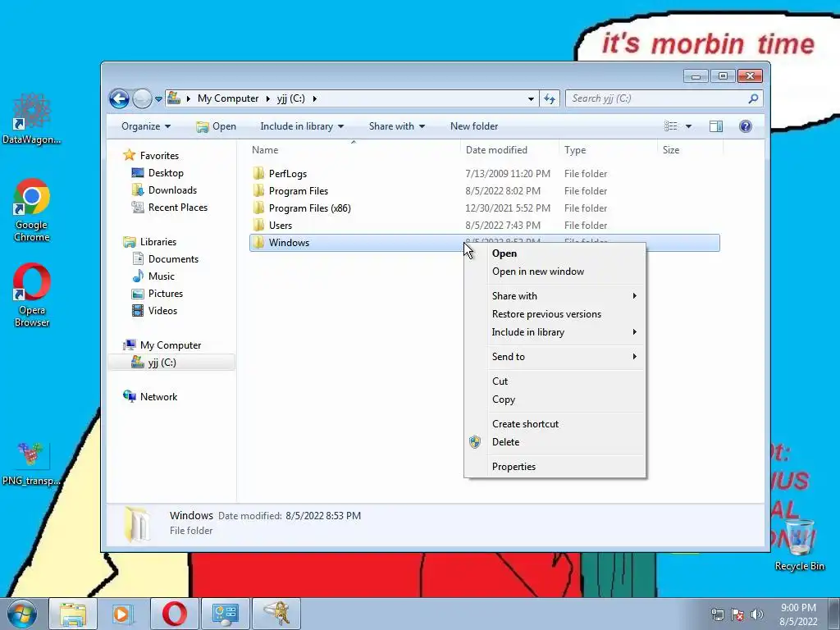
Task: Click the PNG_transp desktop file icon
Action: click(32, 464)
